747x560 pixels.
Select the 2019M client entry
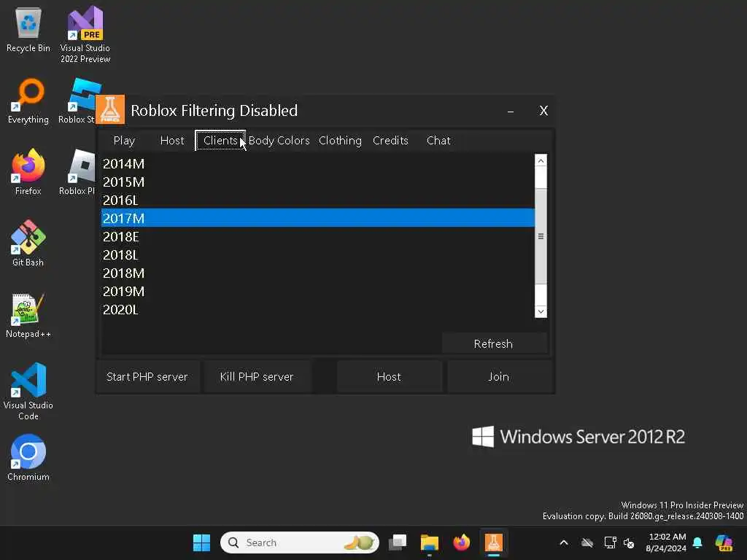click(318, 291)
